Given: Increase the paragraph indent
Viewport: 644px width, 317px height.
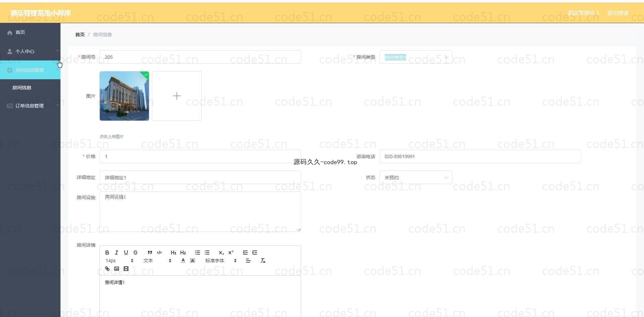Looking at the screenshot, I should 255,253.
